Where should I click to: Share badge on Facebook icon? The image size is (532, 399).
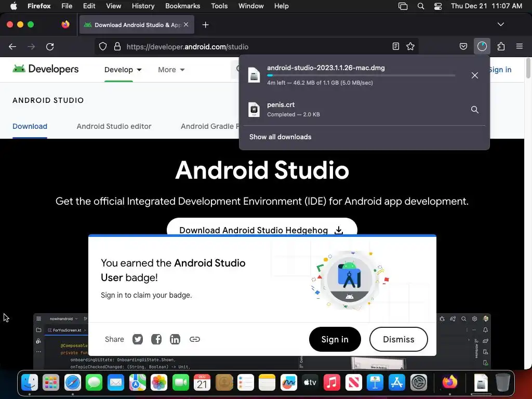pyautogui.click(x=156, y=339)
